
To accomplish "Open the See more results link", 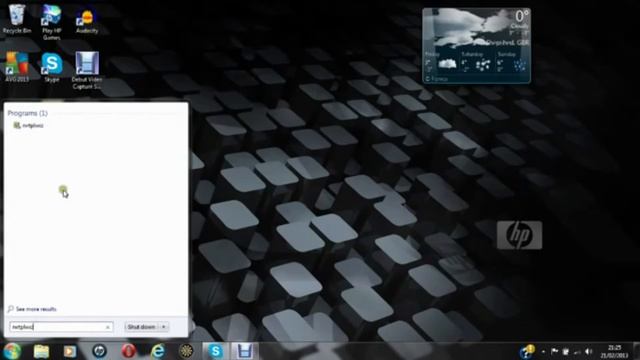I will tap(32, 309).
